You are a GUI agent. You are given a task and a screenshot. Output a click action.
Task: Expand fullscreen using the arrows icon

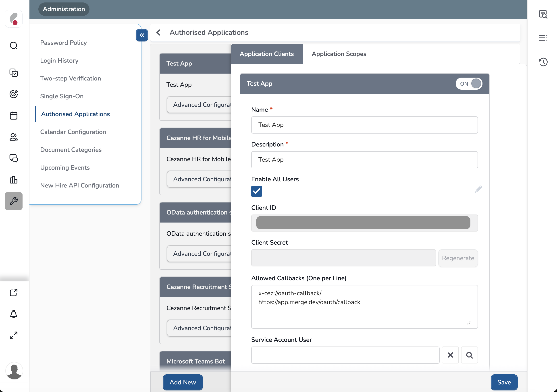(x=14, y=335)
